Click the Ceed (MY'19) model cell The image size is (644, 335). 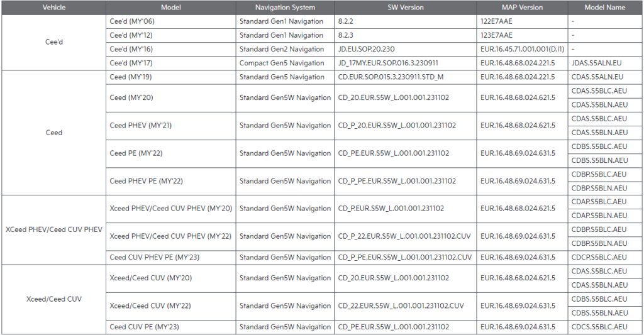[x=171, y=77]
